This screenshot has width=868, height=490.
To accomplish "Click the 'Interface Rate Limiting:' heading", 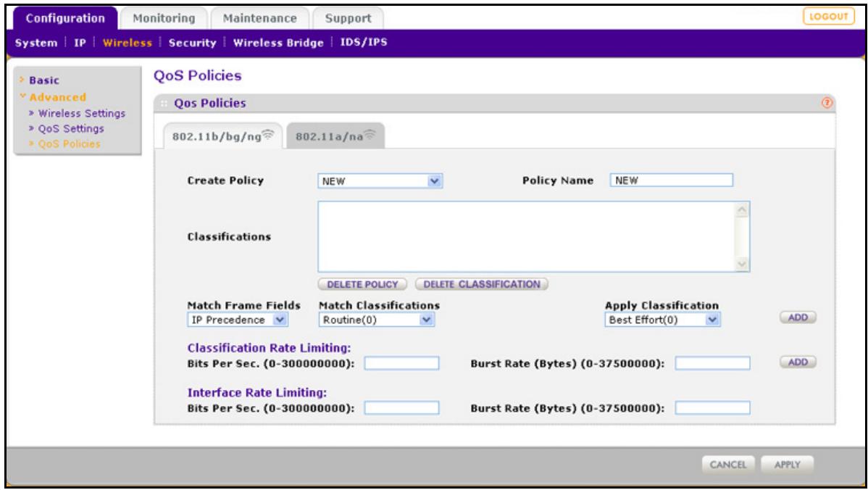I will tap(257, 393).
